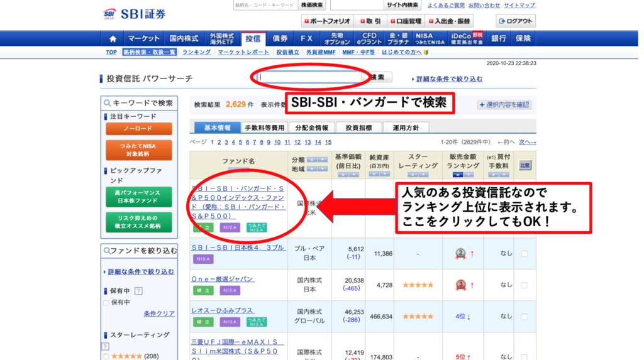Click the 積立 badge under One－厳選ジャパン

[203, 291]
